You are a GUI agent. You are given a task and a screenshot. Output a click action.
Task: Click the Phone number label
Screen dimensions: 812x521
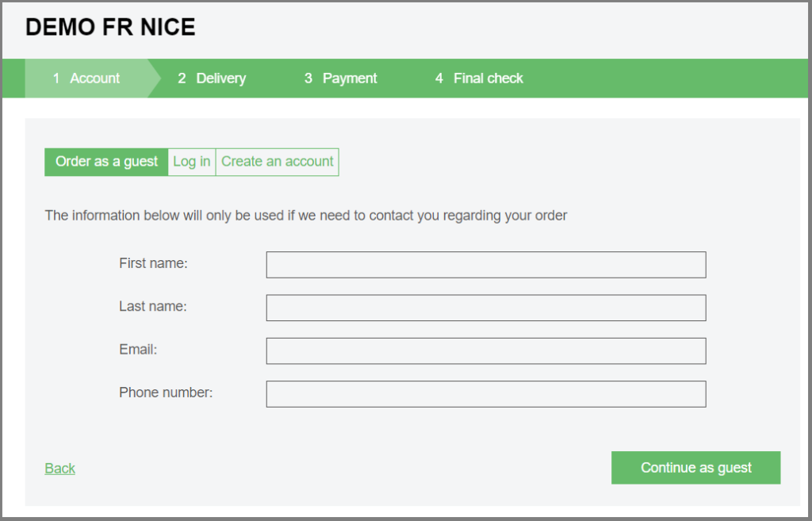point(166,393)
